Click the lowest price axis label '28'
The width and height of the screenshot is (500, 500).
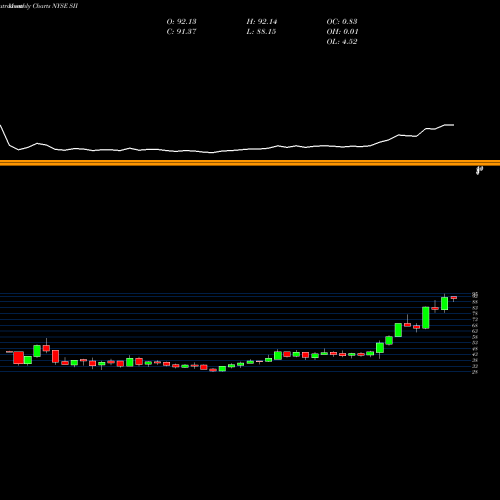(x=475, y=372)
